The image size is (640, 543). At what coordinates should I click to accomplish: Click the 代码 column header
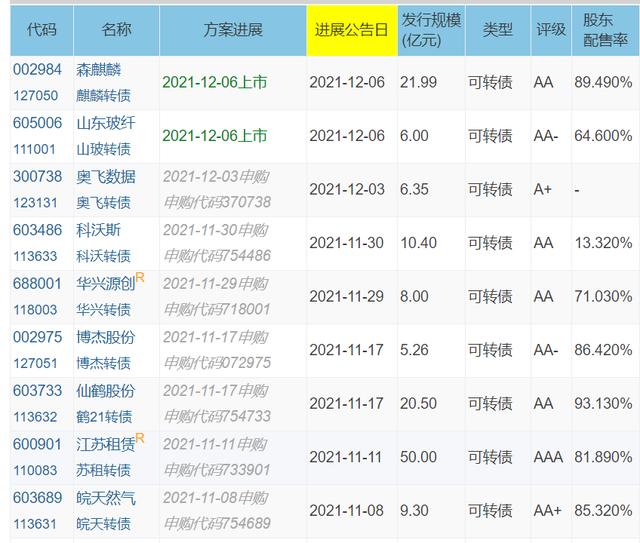(41, 30)
